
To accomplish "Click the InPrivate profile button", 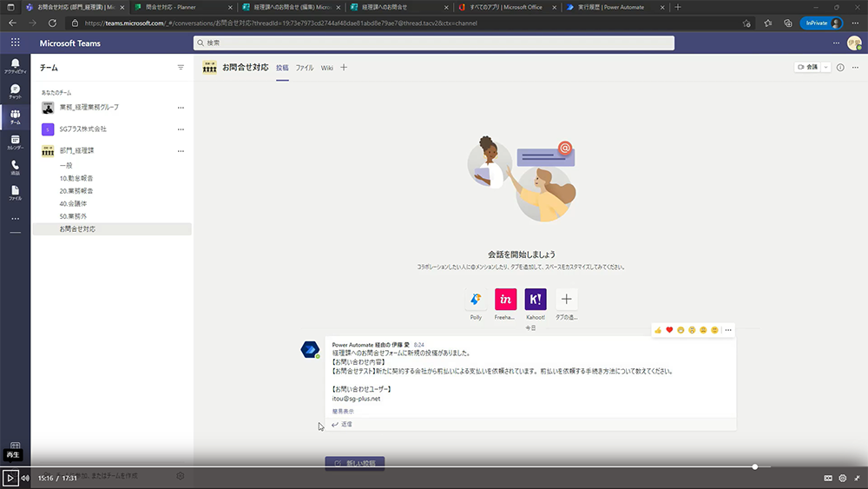I will tap(821, 23).
